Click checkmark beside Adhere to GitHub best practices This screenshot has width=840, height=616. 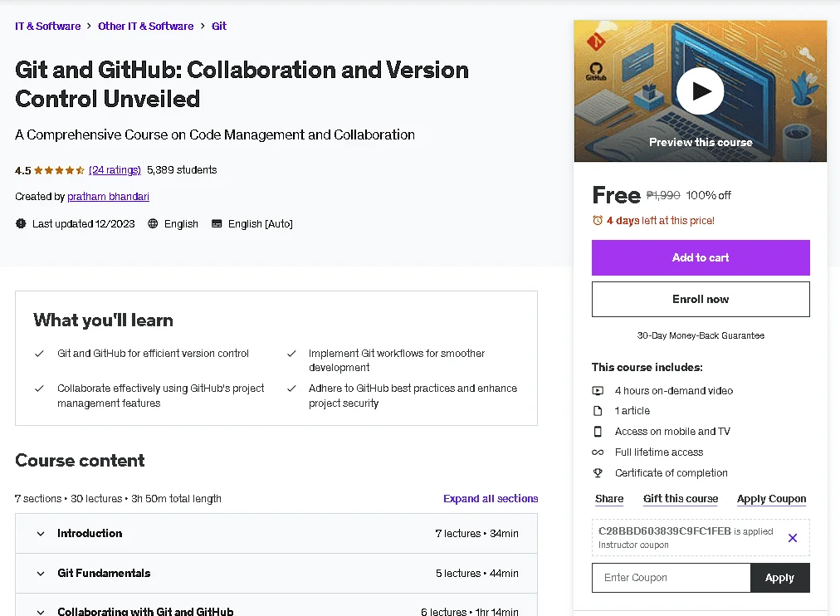pos(291,389)
